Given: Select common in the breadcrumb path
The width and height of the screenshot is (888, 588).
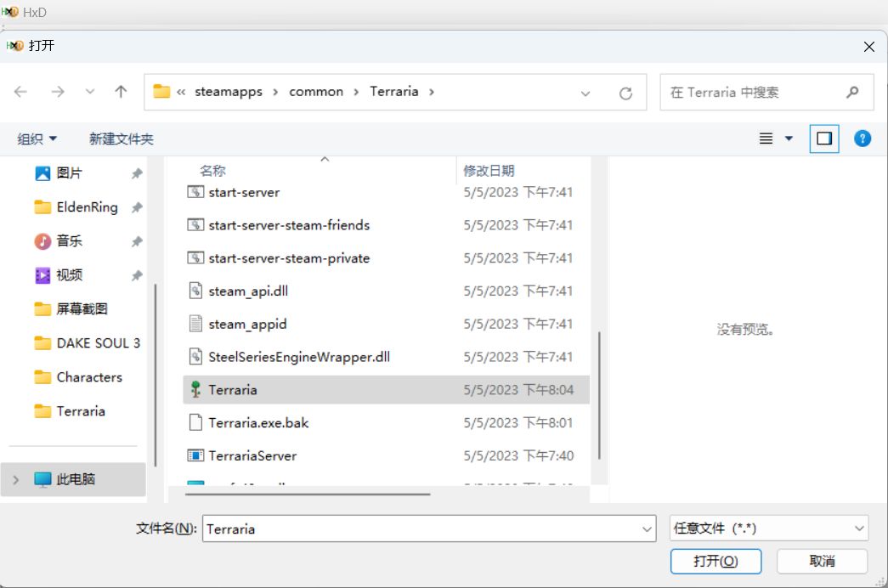Looking at the screenshot, I should click(x=316, y=92).
